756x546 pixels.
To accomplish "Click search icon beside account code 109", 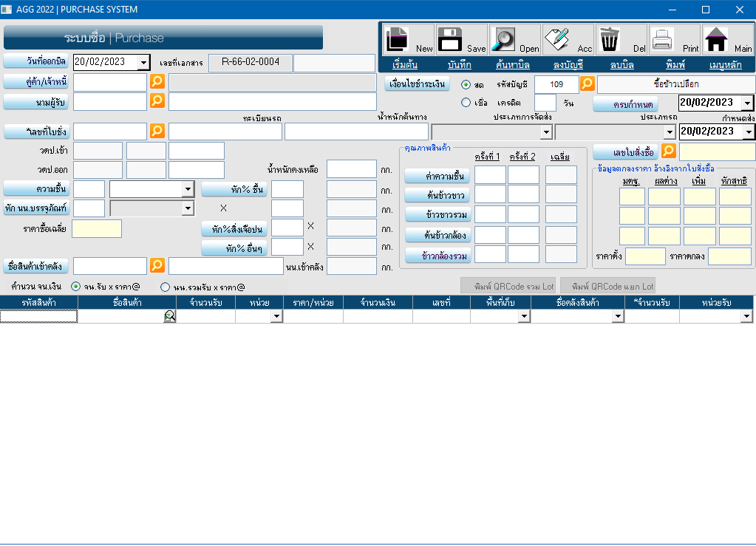I will pos(587,84).
